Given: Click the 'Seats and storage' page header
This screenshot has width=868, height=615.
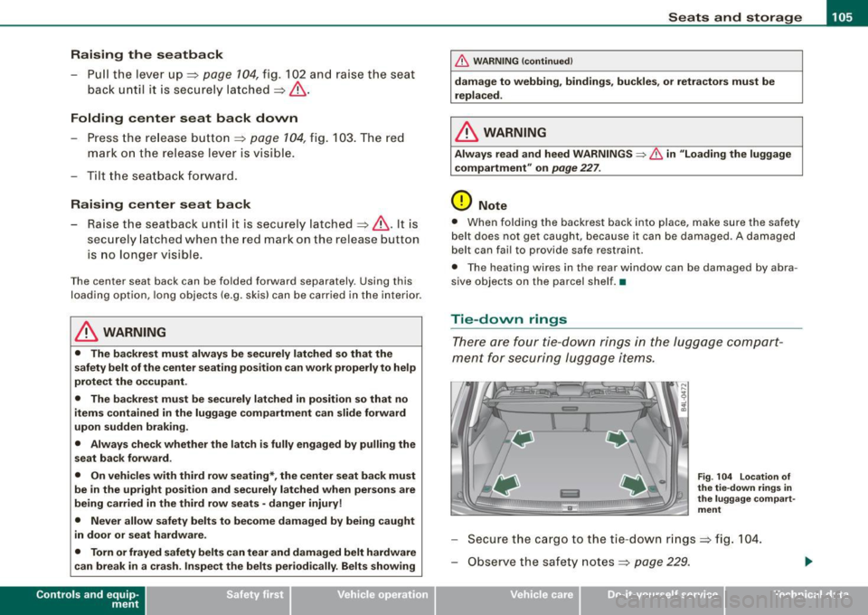Looking at the screenshot, I should [x=735, y=17].
